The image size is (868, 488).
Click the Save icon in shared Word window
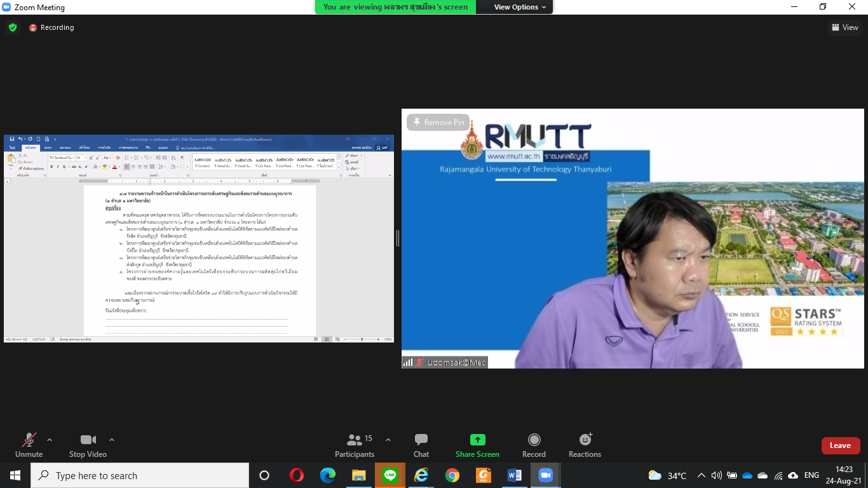point(12,139)
